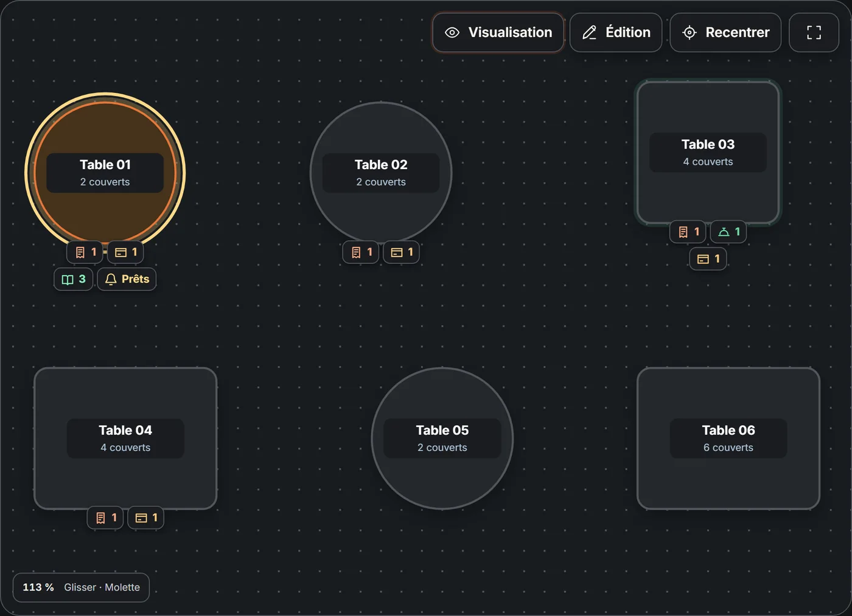
Task: Click Table 01 payment card badge
Action: tap(126, 252)
